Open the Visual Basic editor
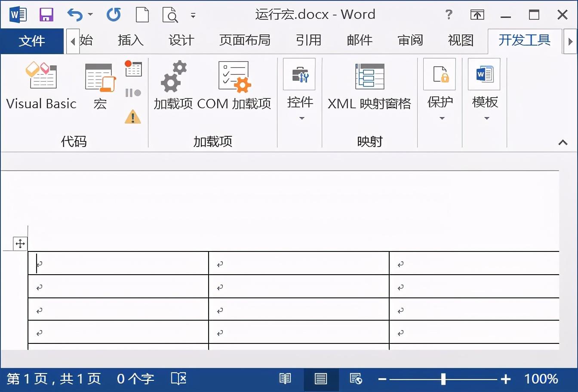 click(x=41, y=86)
